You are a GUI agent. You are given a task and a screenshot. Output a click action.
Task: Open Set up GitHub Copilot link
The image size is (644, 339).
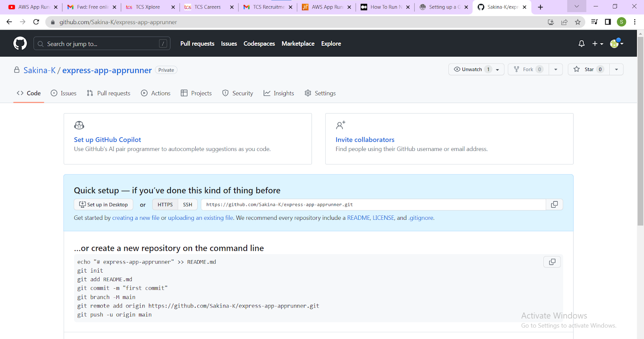[x=107, y=140]
